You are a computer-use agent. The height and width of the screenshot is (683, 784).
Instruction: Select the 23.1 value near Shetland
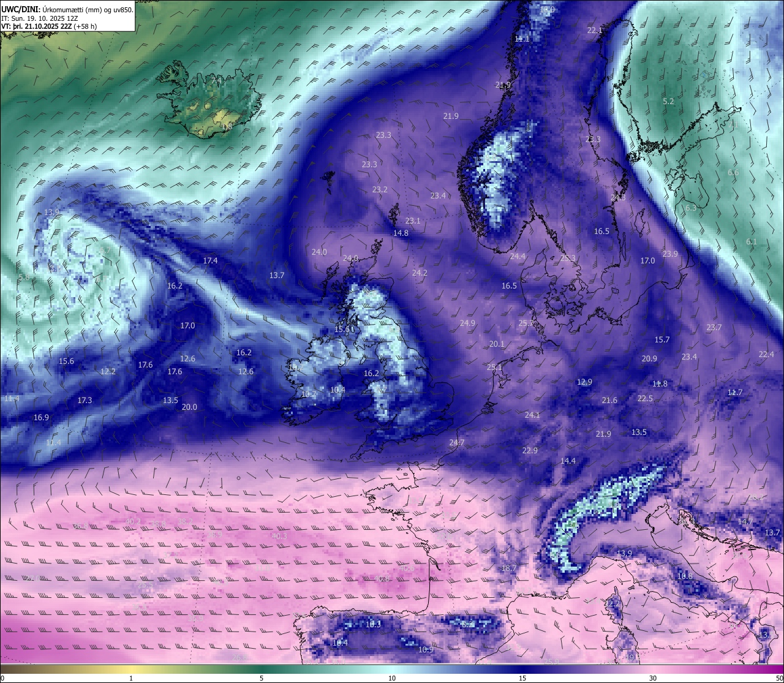coord(413,221)
